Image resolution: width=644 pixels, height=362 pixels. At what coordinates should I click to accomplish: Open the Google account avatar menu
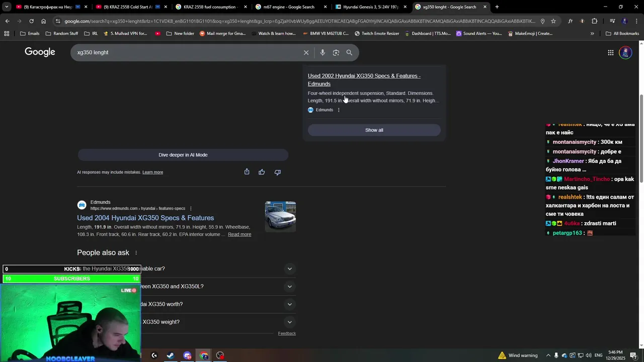point(625,52)
